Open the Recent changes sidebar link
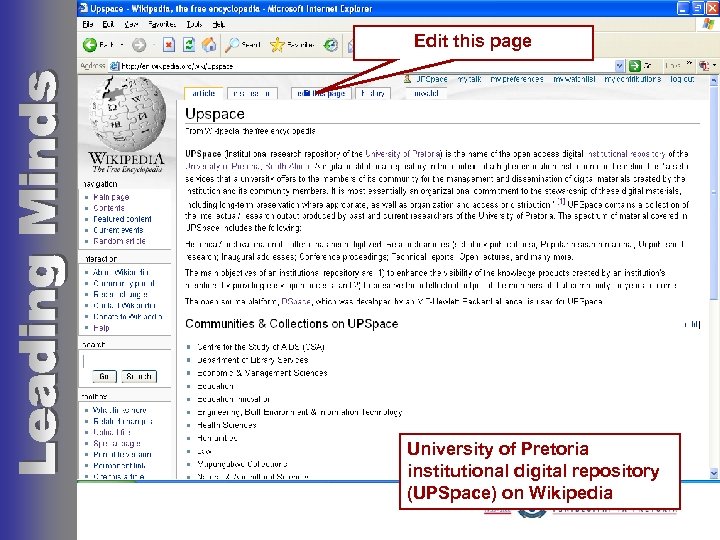 (120, 294)
